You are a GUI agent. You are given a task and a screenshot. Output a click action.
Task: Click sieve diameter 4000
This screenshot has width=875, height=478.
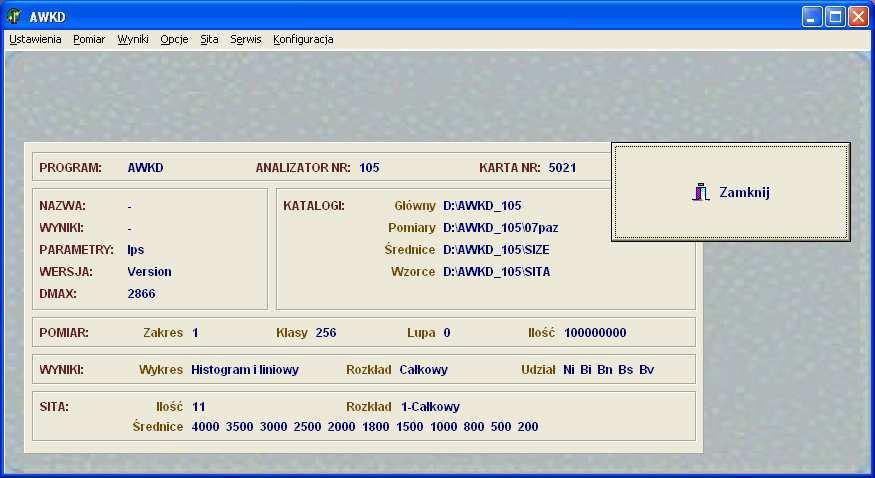pos(205,427)
